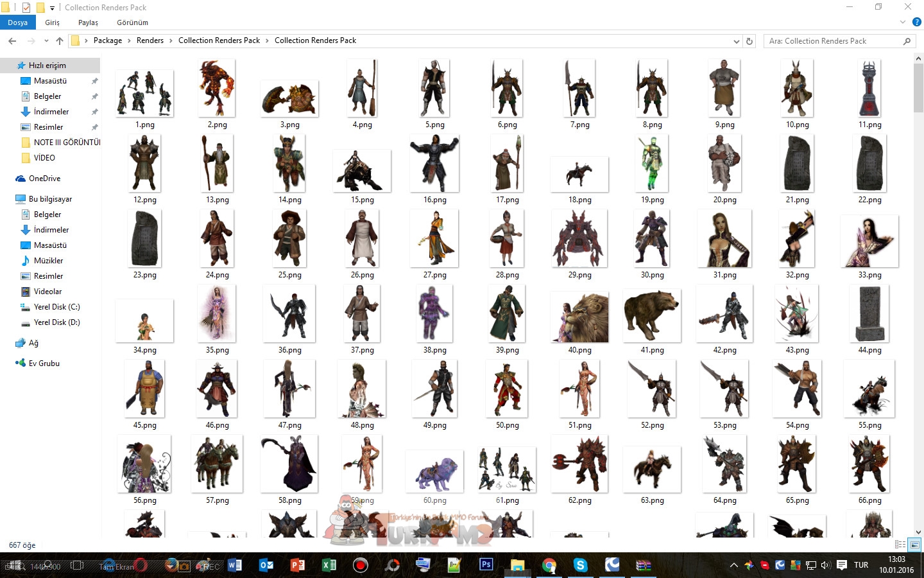Image resolution: width=924 pixels, height=578 pixels.
Task: Show hidden tray icons arrow
Action: 733,565
